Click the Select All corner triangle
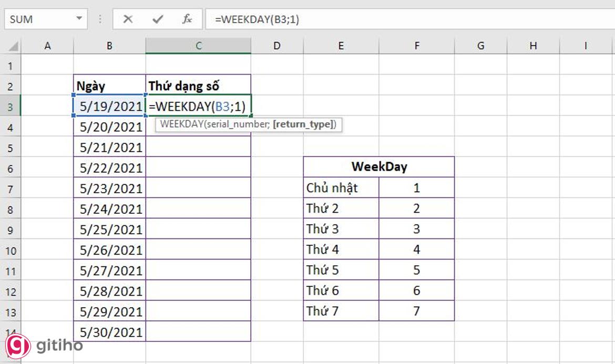This screenshot has height=364, width=615. coord(13,46)
